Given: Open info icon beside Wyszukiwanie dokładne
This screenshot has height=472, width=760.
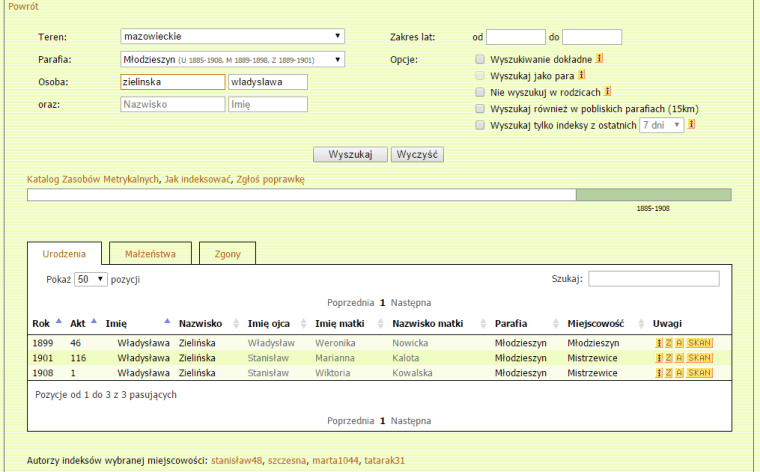Looking at the screenshot, I should [x=599, y=59].
